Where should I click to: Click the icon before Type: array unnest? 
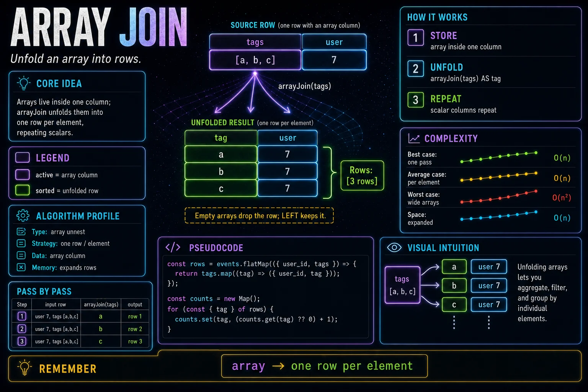point(21,232)
